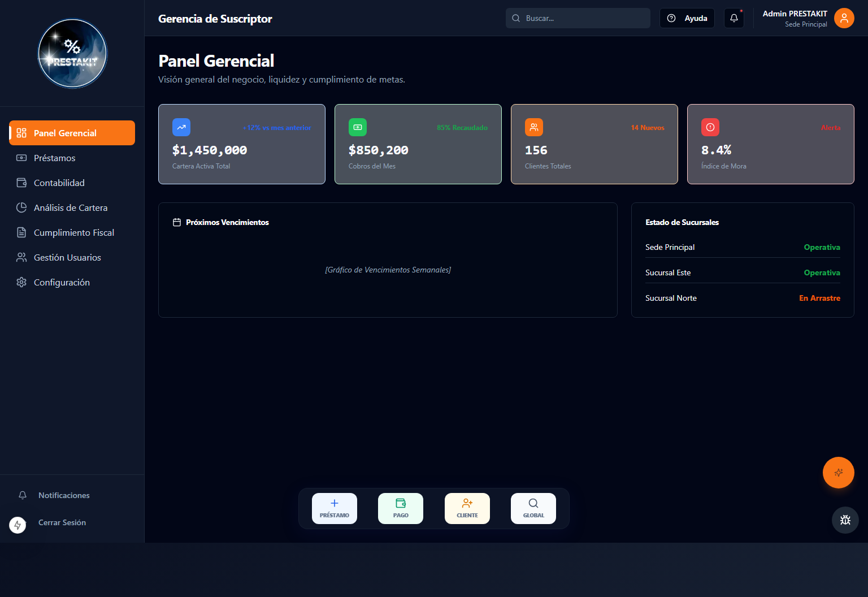Click 'Sede Principal' under the admin name
Screen dimensions: 868x597
[806, 24]
